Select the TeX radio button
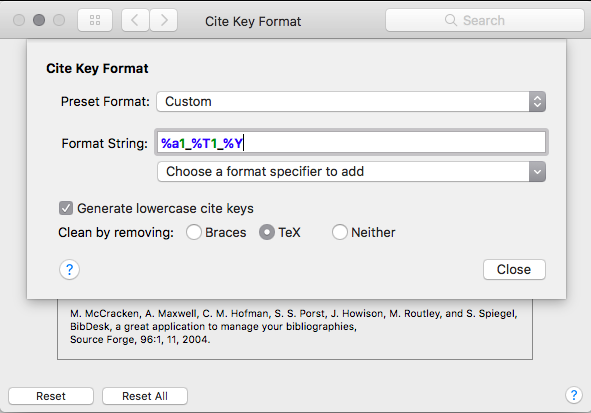 click(266, 232)
